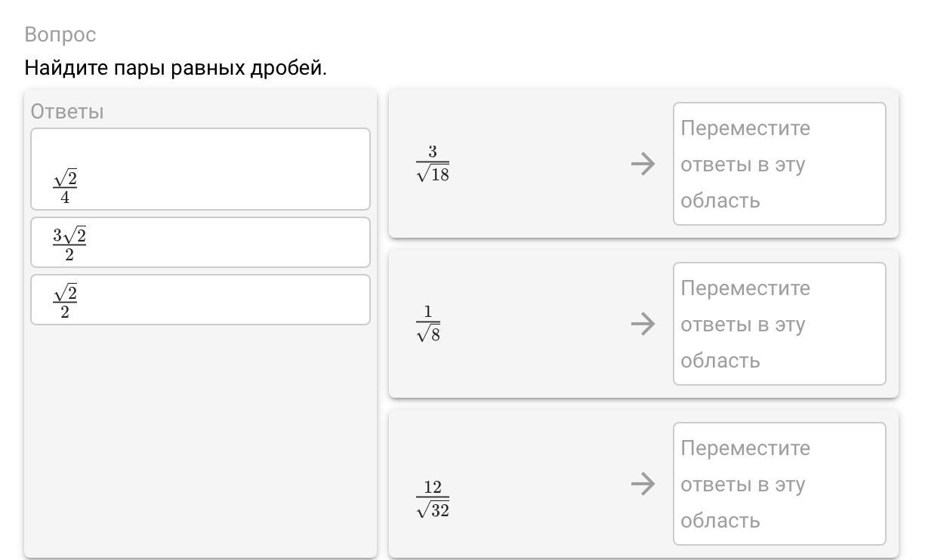Click the 3/√18 fraction expression
The height and width of the screenshot is (560, 950).
click(x=433, y=164)
